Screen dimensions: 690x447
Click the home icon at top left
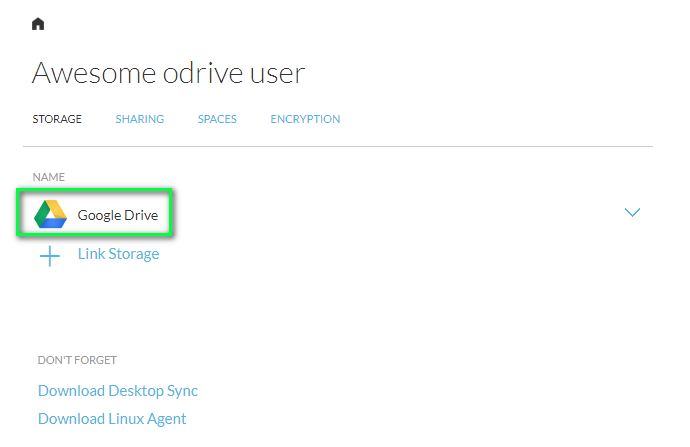tap(38, 24)
